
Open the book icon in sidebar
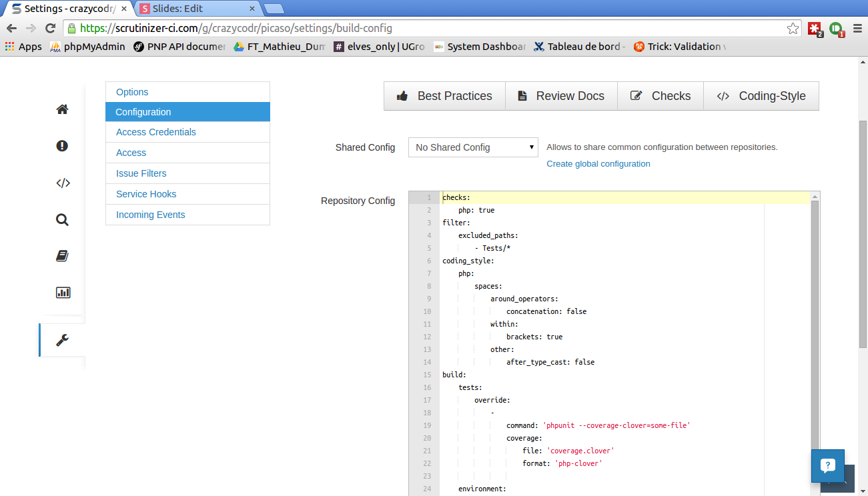point(62,256)
